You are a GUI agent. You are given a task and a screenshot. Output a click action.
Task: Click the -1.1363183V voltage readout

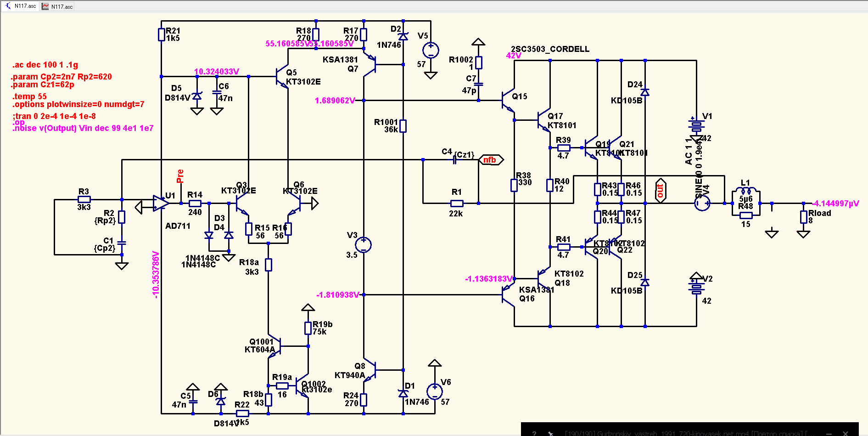(488, 279)
